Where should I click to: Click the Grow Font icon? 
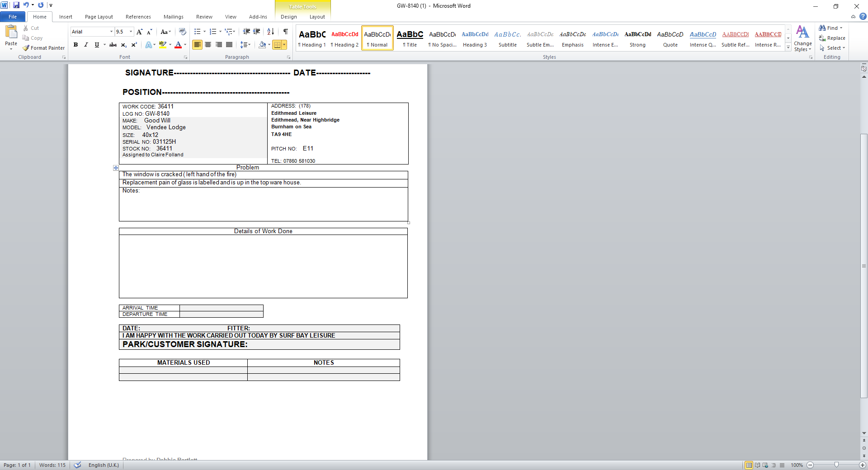[140, 32]
